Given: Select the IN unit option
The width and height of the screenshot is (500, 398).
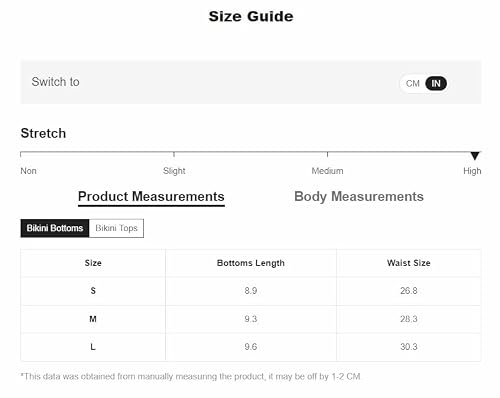Looking at the screenshot, I should pyautogui.click(x=436, y=83).
